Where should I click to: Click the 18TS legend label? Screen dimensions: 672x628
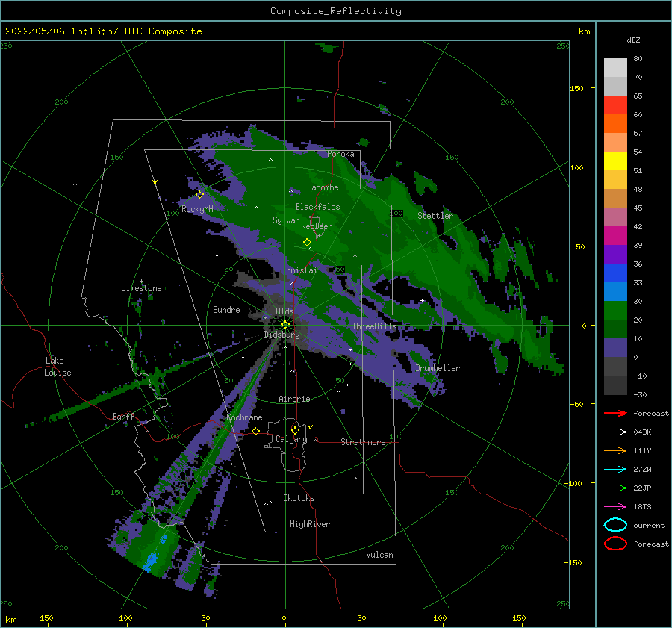(x=642, y=507)
